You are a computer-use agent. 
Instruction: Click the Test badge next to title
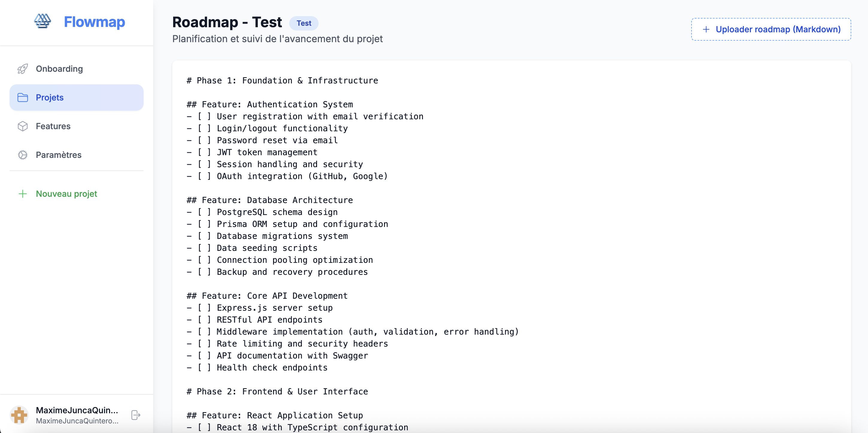[304, 23]
